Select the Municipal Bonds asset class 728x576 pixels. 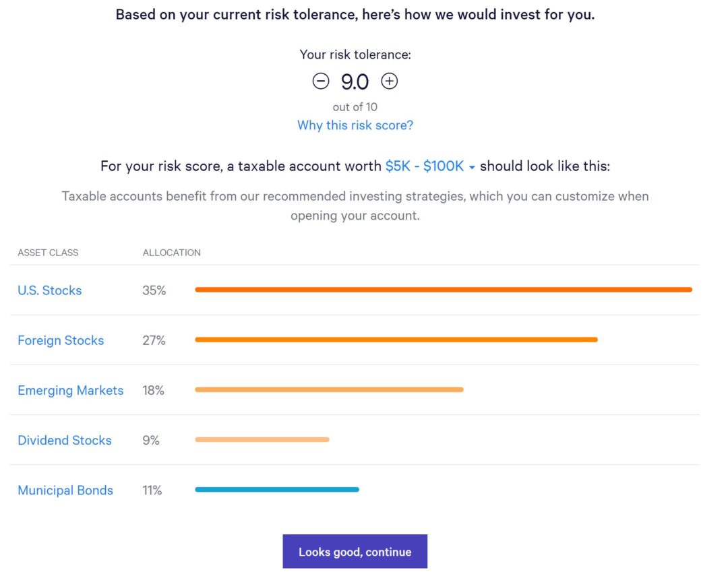(x=65, y=490)
